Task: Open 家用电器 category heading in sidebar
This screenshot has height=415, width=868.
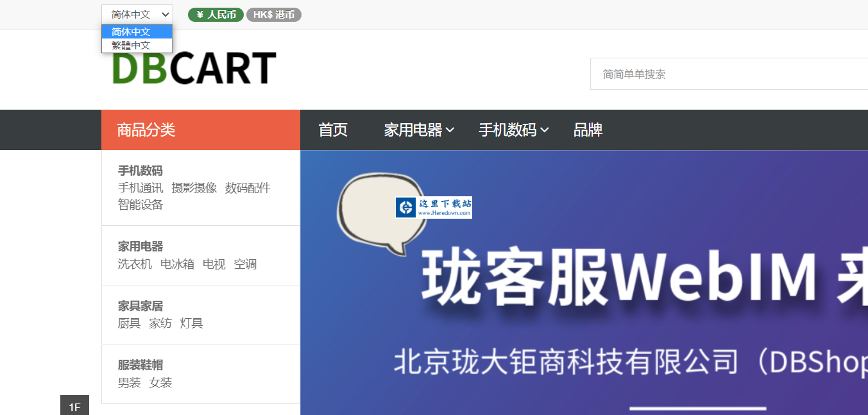Action: click(x=140, y=246)
